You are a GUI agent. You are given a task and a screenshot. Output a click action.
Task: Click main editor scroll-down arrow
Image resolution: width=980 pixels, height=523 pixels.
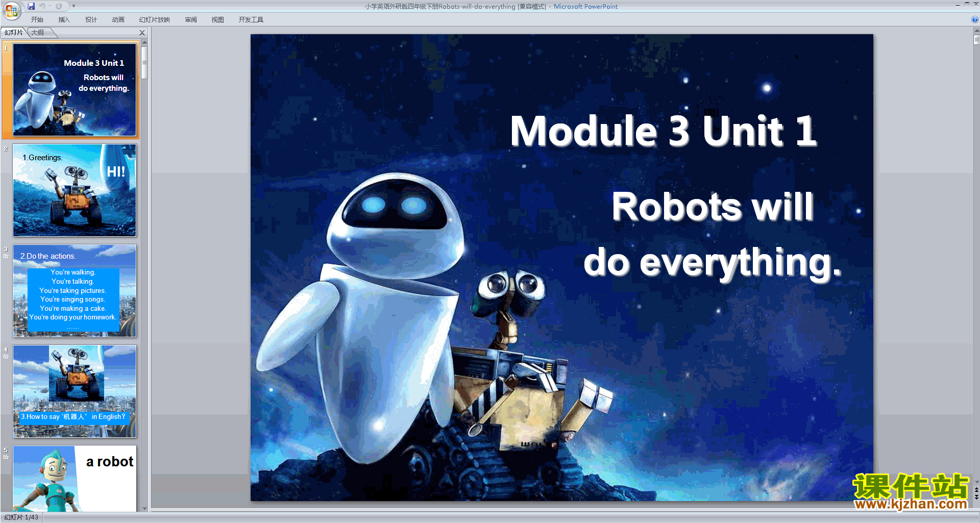pyautogui.click(x=976, y=482)
